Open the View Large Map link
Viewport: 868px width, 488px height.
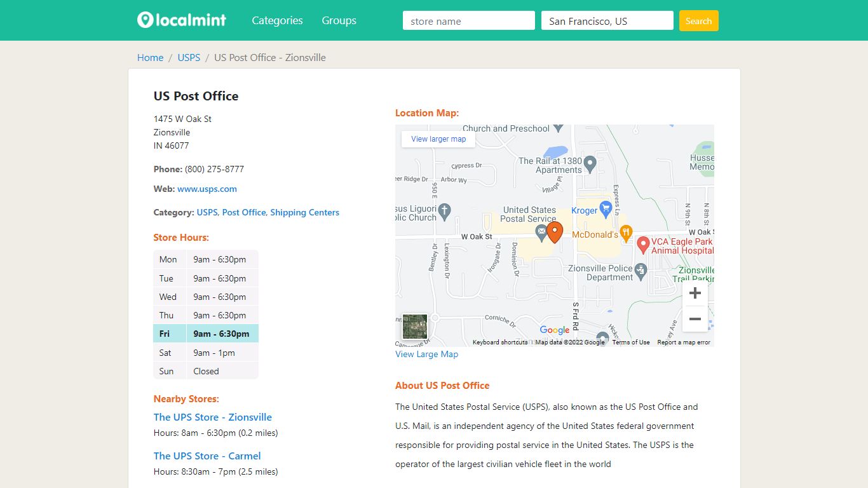tap(426, 354)
